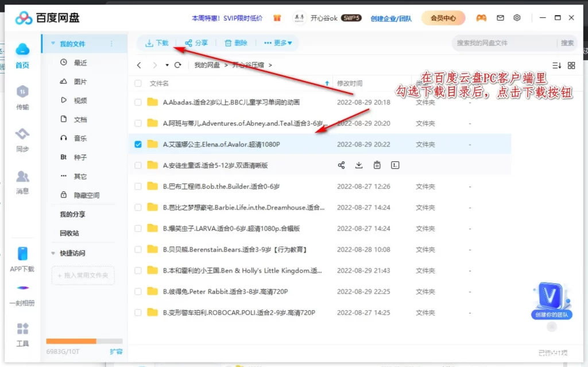
Task: Open the navigation history dropdown arrow
Action: click(167, 65)
